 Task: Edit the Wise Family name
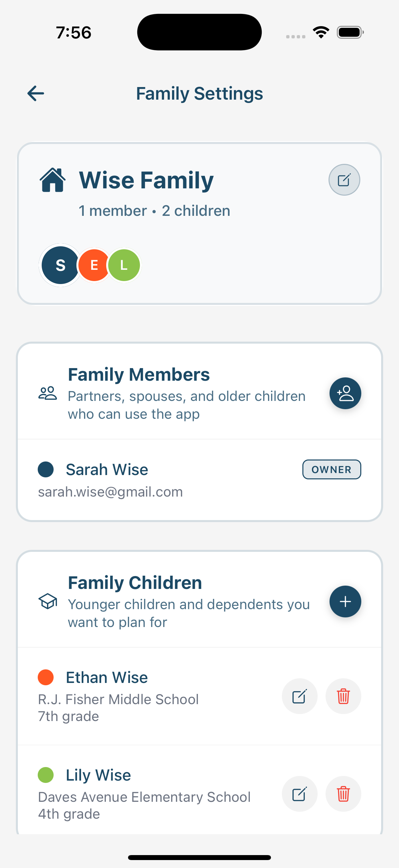pos(344,180)
